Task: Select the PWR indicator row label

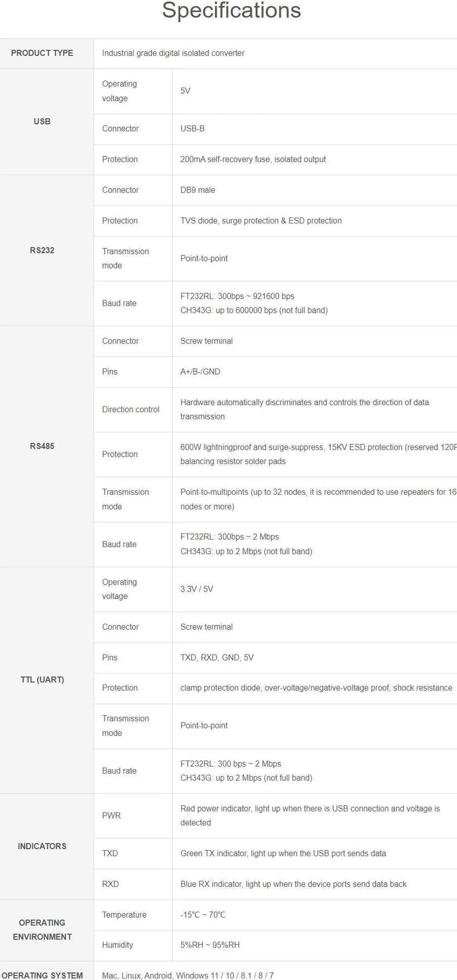Action: pos(111,816)
